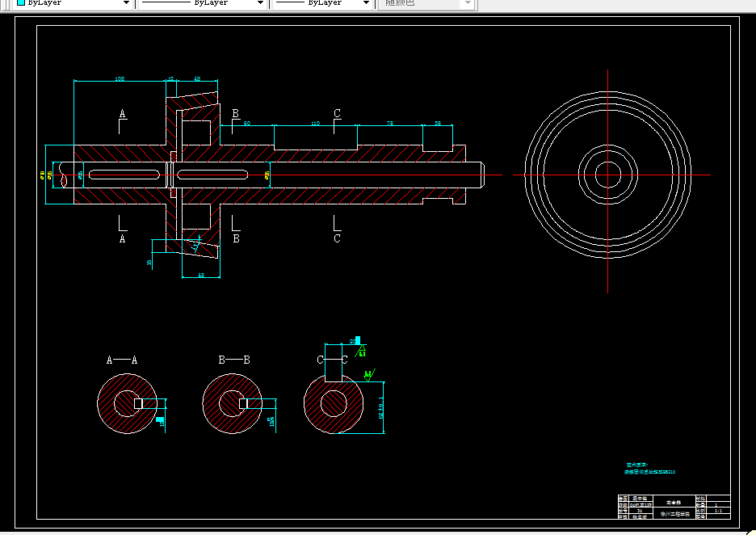Click the 1:1 scale cell in title block

(x=718, y=511)
